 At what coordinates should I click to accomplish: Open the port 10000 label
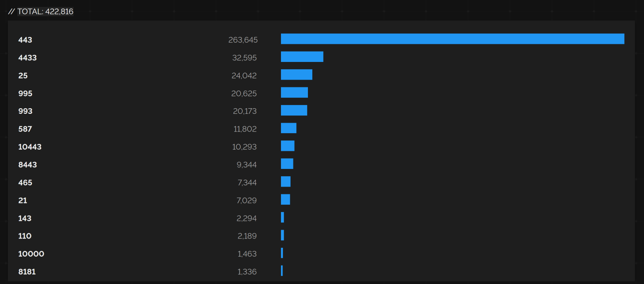coord(31,254)
